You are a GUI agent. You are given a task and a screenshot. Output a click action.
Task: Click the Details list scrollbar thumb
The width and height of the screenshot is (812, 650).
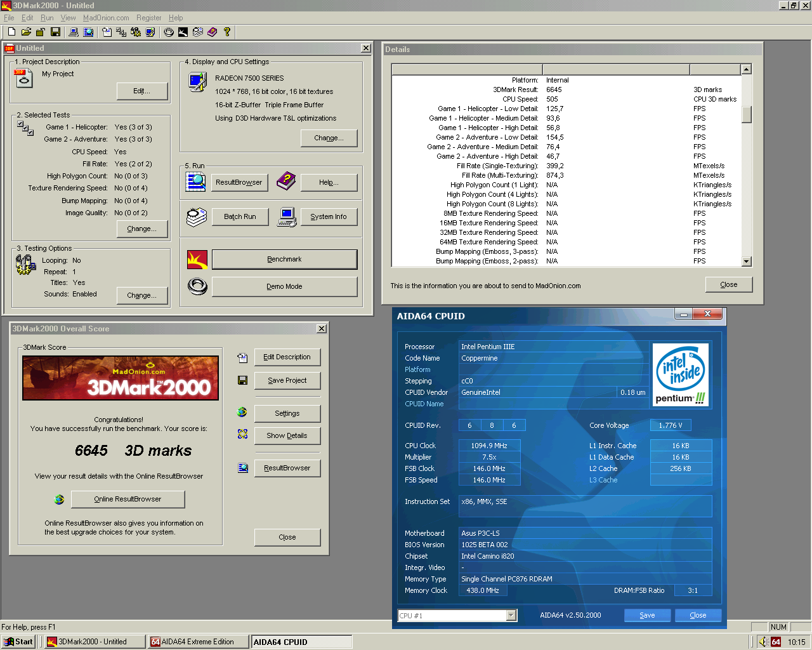(x=747, y=114)
